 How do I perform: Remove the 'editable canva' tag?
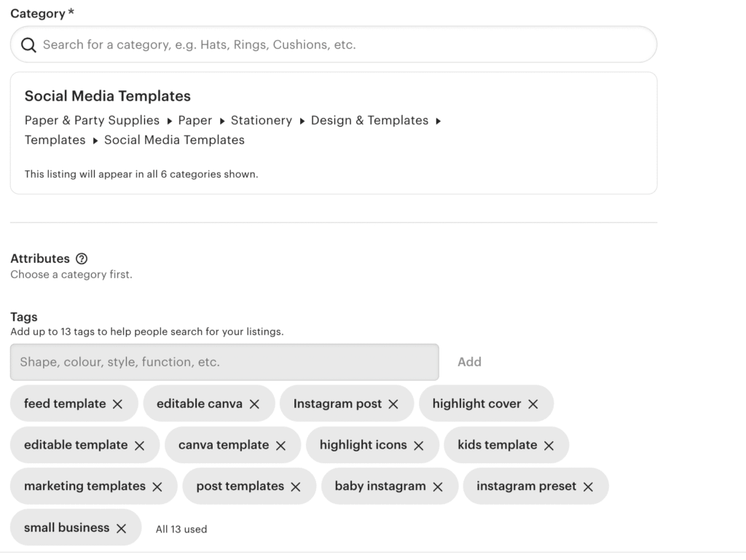click(x=254, y=403)
